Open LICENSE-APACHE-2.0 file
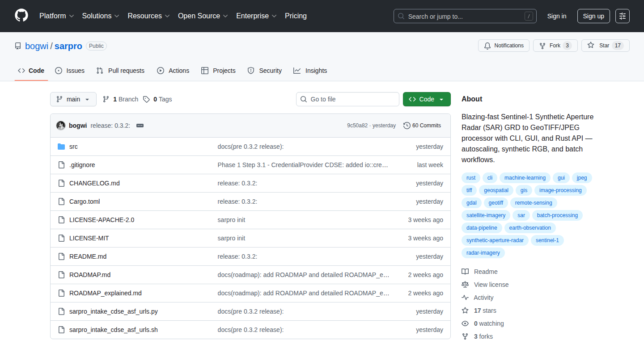644x340 pixels. click(102, 220)
